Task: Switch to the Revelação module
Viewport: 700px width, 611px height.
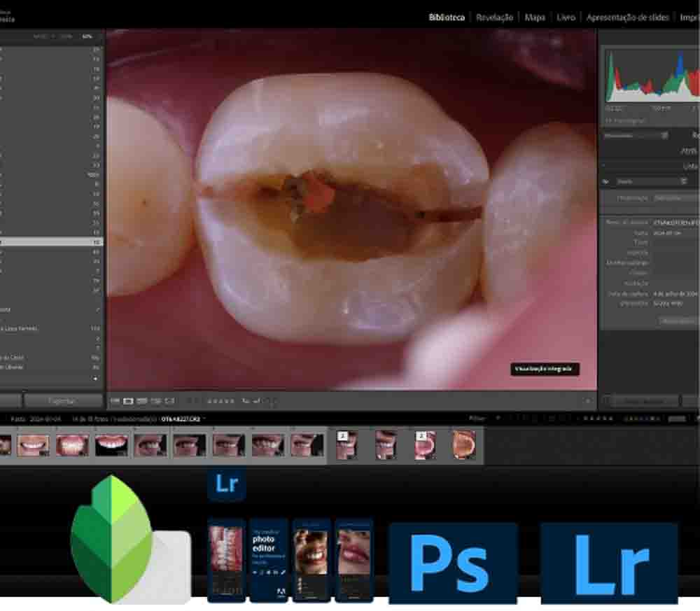Action: [494, 17]
